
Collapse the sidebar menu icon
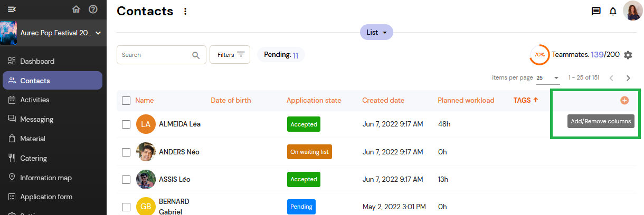[x=12, y=9]
